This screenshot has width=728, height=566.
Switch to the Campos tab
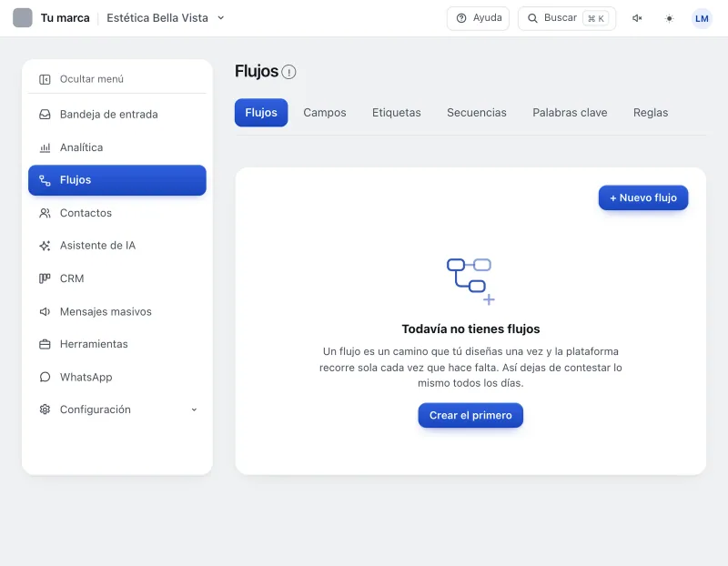(325, 113)
